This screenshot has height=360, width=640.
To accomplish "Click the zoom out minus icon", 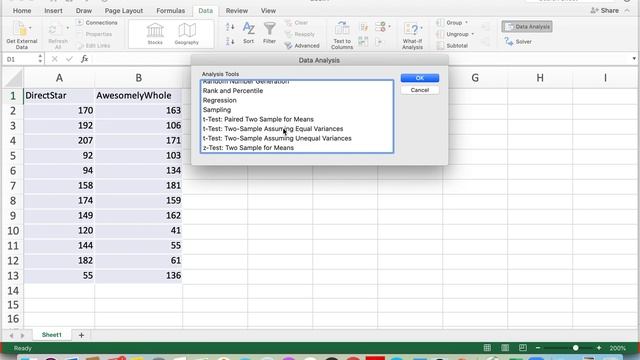I will pyautogui.click(x=538, y=348).
